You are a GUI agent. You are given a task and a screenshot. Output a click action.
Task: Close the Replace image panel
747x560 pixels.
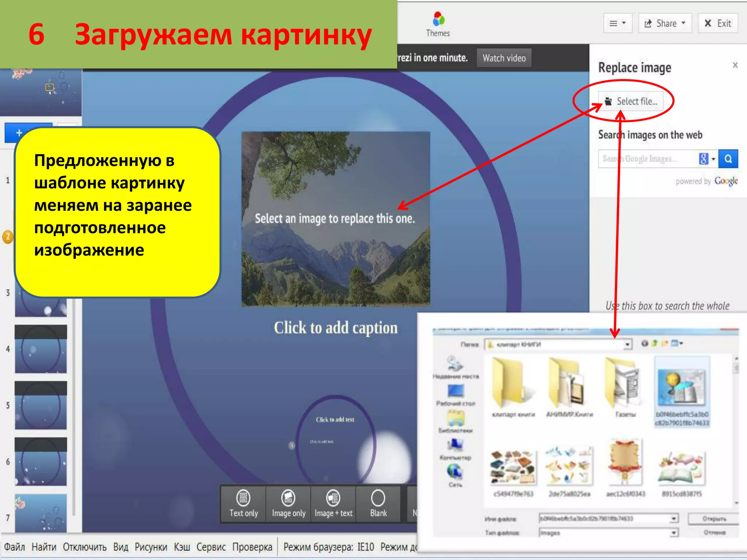tap(735, 65)
